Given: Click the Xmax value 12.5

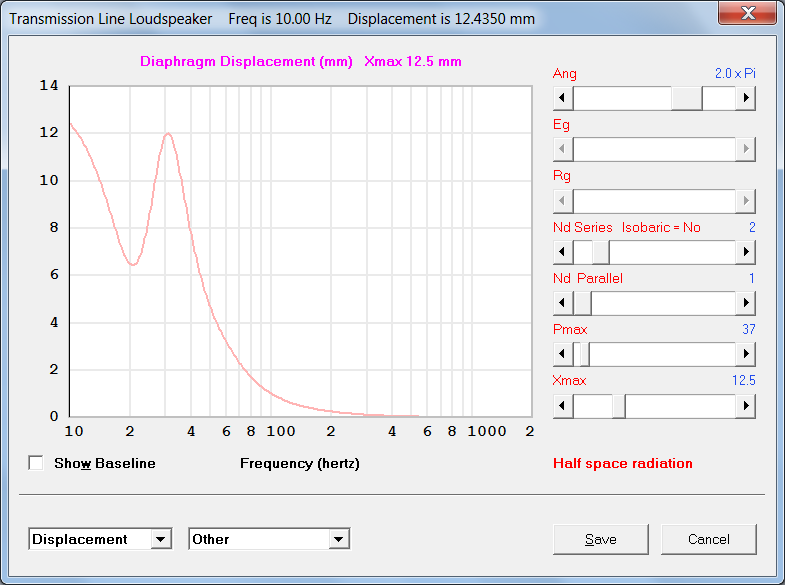Looking at the screenshot, I should pos(743,380).
